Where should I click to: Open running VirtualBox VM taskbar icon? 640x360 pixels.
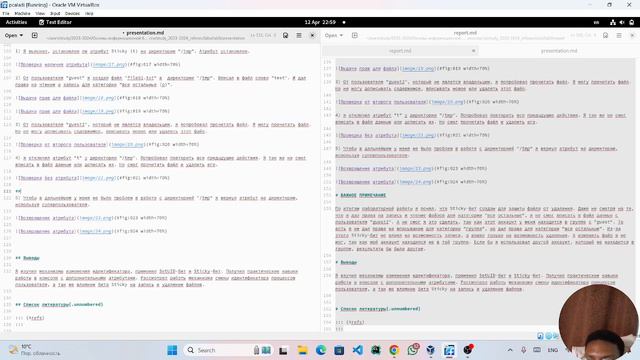click(449, 350)
